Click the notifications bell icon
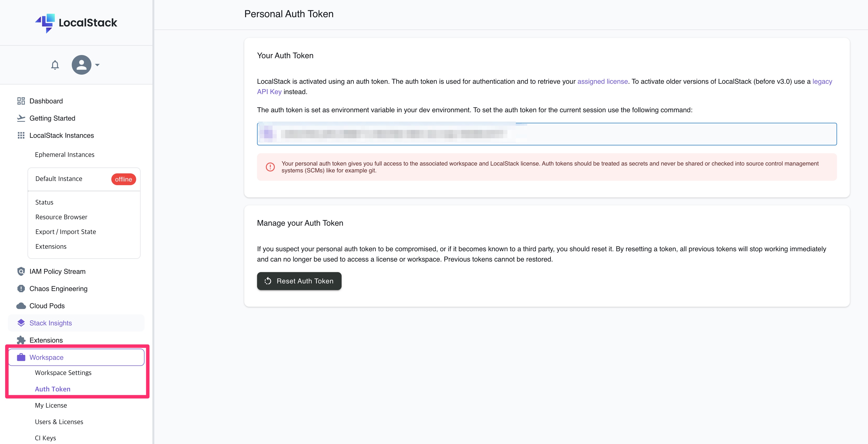The height and width of the screenshot is (444, 868). (55, 65)
